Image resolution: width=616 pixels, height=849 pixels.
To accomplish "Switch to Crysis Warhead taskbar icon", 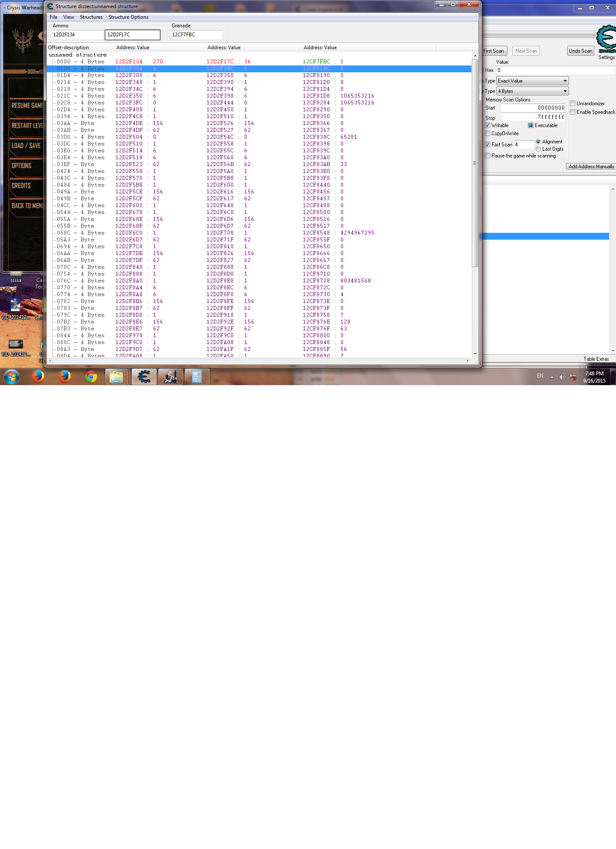I will [170, 377].
